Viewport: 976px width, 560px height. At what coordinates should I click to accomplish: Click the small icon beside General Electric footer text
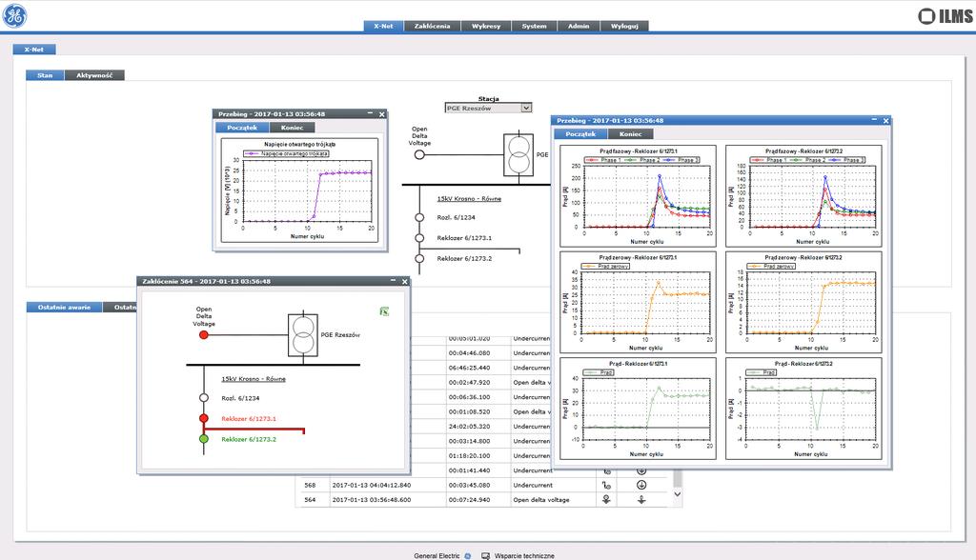(x=467, y=555)
